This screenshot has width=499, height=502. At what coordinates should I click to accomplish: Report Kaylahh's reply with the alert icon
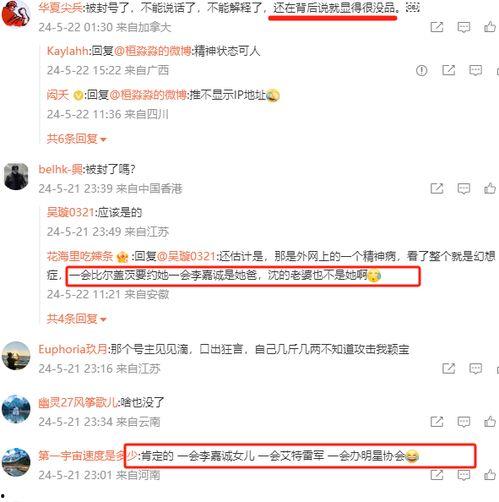pyautogui.click(x=422, y=70)
